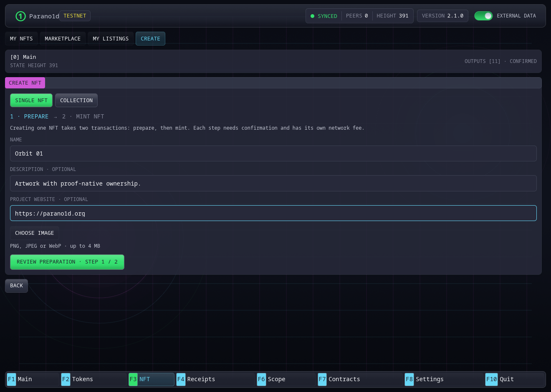Click the TESTNET badge
This screenshot has width=551, height=392.
click(75, 16)
